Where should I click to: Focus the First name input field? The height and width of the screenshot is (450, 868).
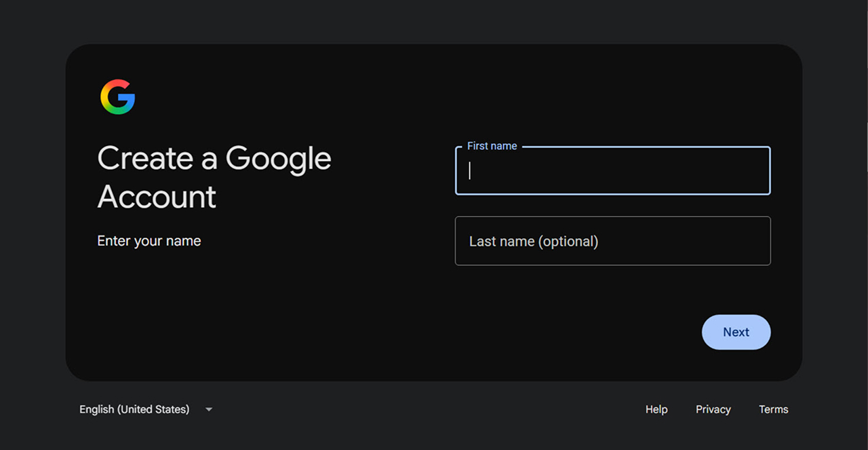coord(612,170)
